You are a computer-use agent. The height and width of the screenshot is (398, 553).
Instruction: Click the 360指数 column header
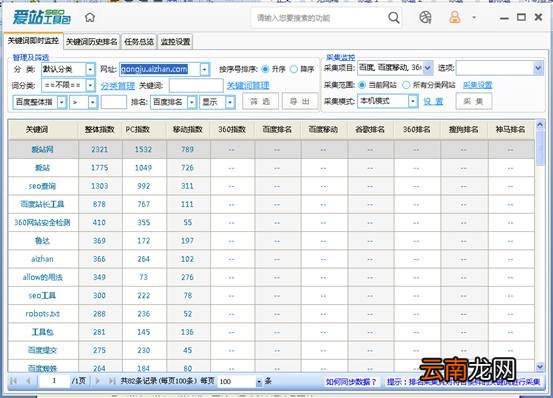tap(232, 129)
